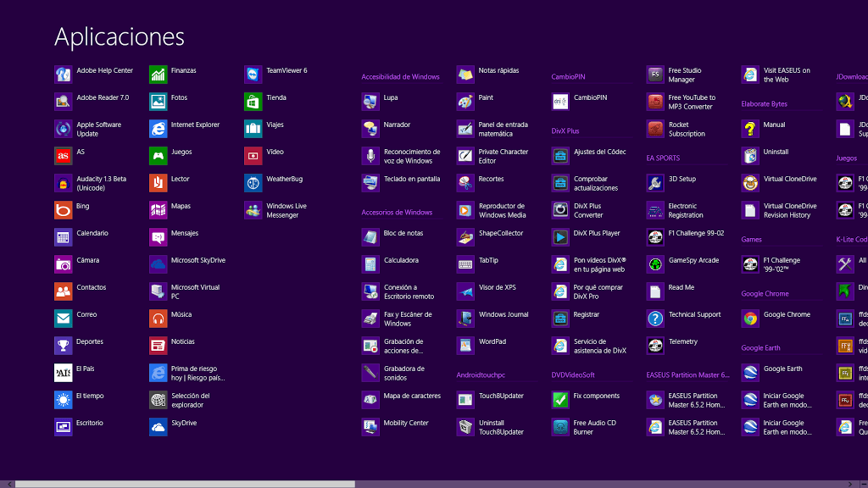Viewport: 868px width, 488px height.
Task: Open Apple Software Update icon
Action: pyautogui.click(x=63, y=129)
